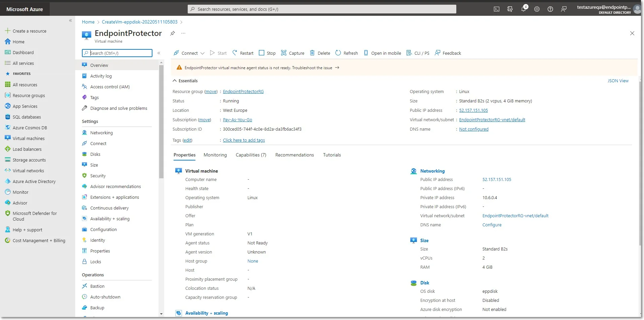Image resolution: width=644 pixels, height=320 pixels.
Task: Open SQL databases in sidebar
Action: 27,117
